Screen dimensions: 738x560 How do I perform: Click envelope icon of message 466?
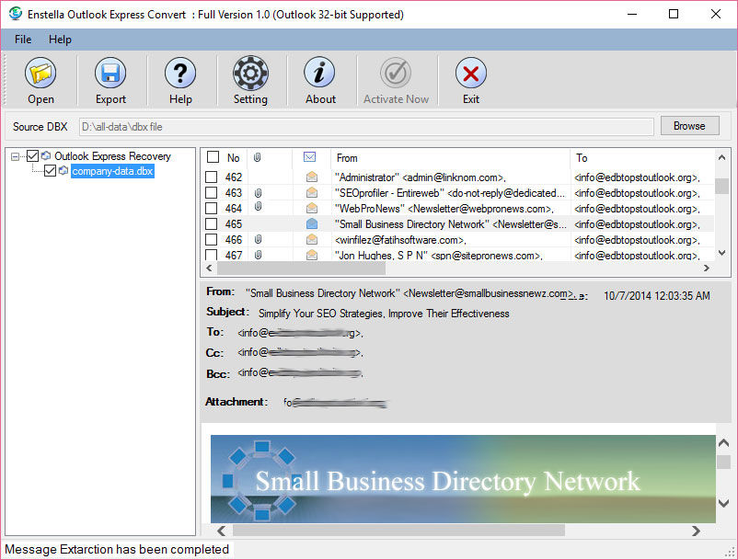[x=312, y=239]
